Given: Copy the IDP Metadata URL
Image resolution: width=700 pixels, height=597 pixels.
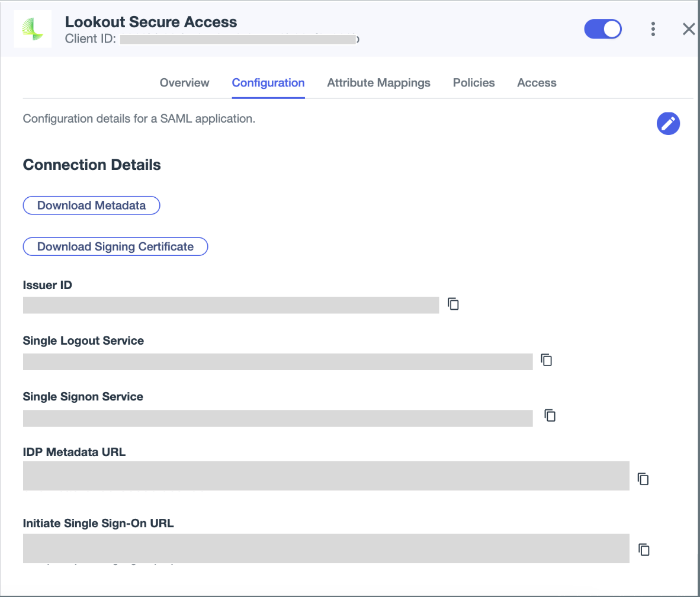Looking at the screenshot, I should [643, 479].
